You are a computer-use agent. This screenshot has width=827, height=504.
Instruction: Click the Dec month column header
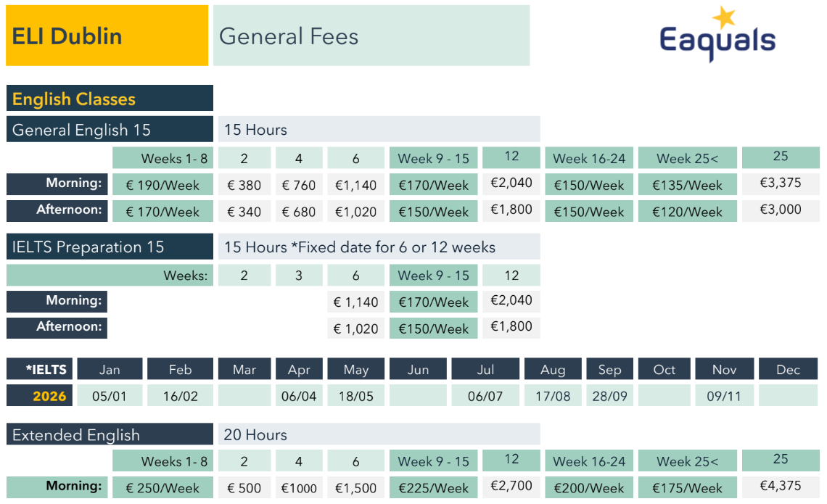click(788, 370)
